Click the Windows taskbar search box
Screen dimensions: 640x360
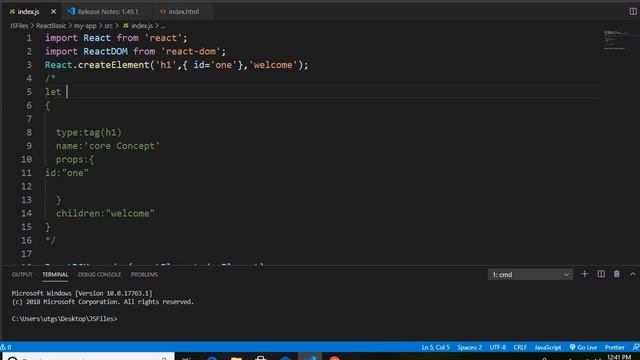click(89, 357)
